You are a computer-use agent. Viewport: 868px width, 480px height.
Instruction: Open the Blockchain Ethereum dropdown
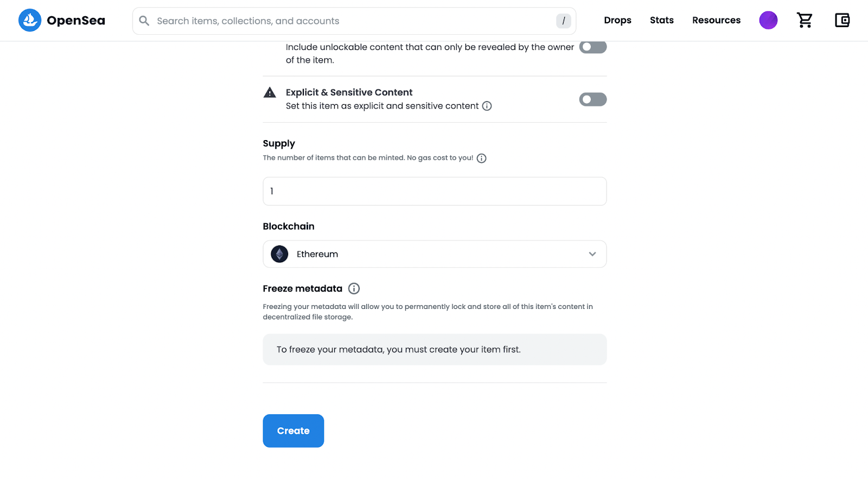[x=434, y=254]
